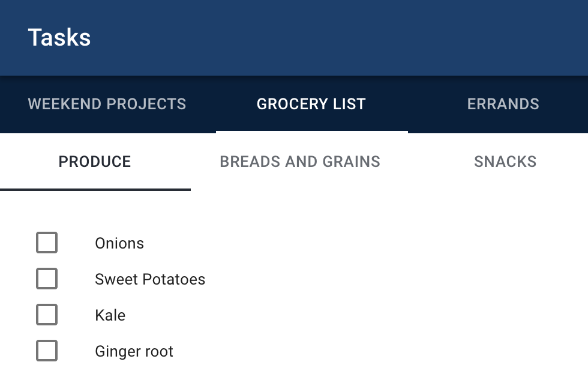Image resolution: width=588 pixels, height=377 pixels.
Task: Click the Sweet Potatoes item label
Action: click(150, 280)
